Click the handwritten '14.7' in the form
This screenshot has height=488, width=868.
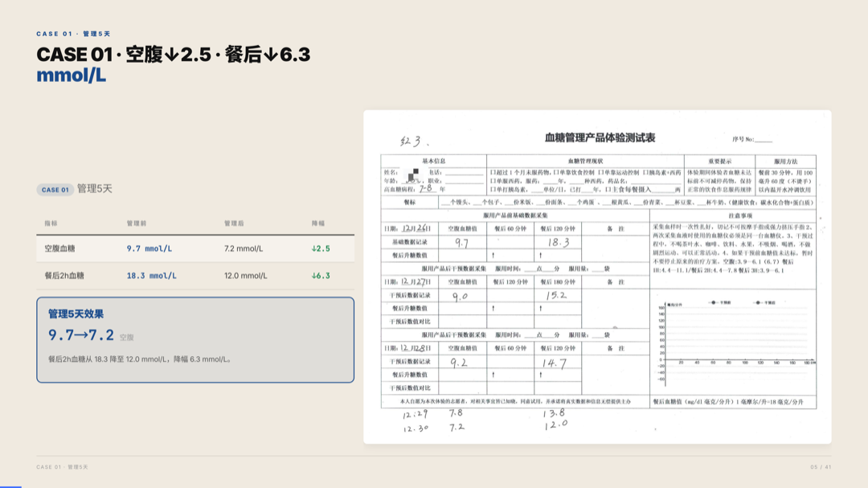tap(554, 363)
